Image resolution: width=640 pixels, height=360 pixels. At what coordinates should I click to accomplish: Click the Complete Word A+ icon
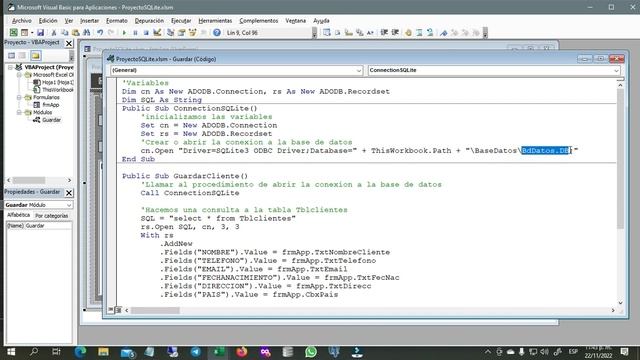(x=370, y=33)
